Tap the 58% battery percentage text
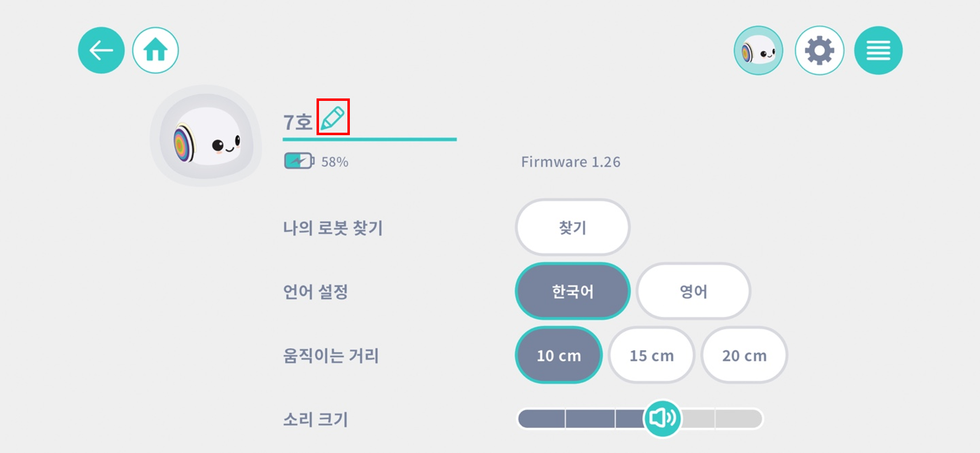This screenshot has height=453, width=980. click(x=335, y=162)
